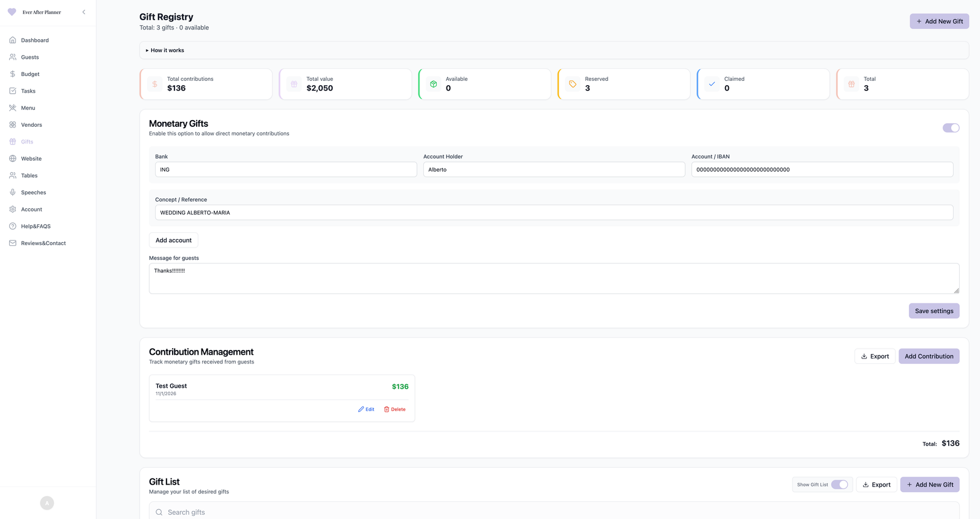
Task: Open Budget via dollar sign icon
Action: click(x=13, y=74)
